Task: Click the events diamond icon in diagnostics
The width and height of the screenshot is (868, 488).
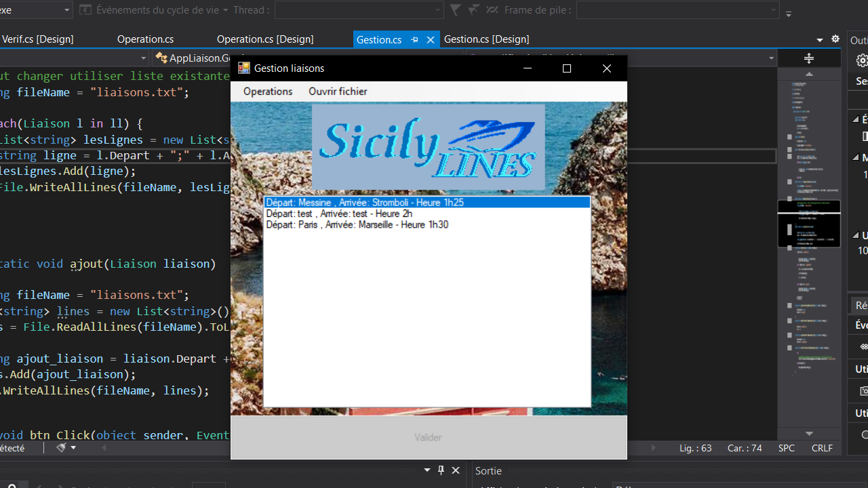Action: [864, 346]
